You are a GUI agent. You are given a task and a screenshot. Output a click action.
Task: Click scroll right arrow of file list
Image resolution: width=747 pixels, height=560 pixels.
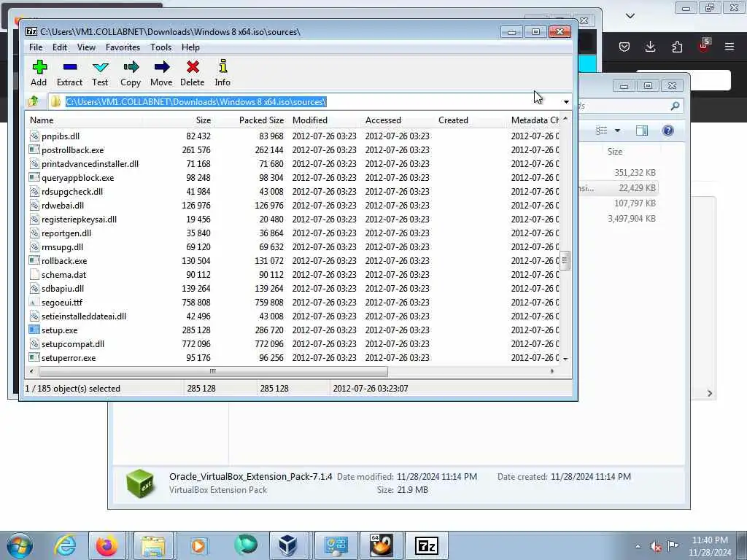click(x=552, y=371)
